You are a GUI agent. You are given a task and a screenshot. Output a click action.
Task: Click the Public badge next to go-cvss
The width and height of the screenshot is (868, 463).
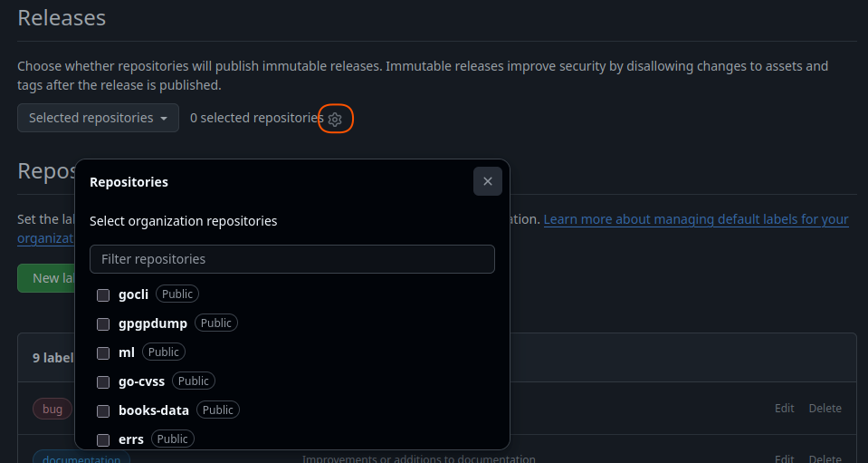coord(193,381)
